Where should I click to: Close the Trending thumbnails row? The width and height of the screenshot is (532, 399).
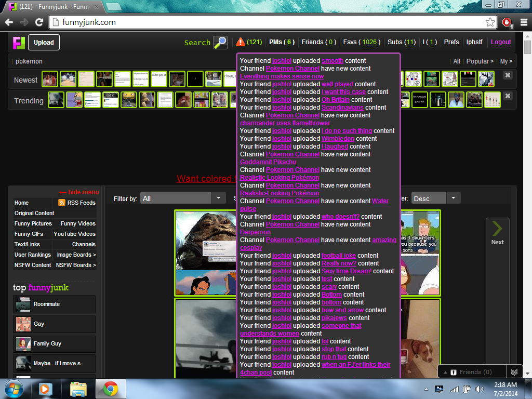508,96
